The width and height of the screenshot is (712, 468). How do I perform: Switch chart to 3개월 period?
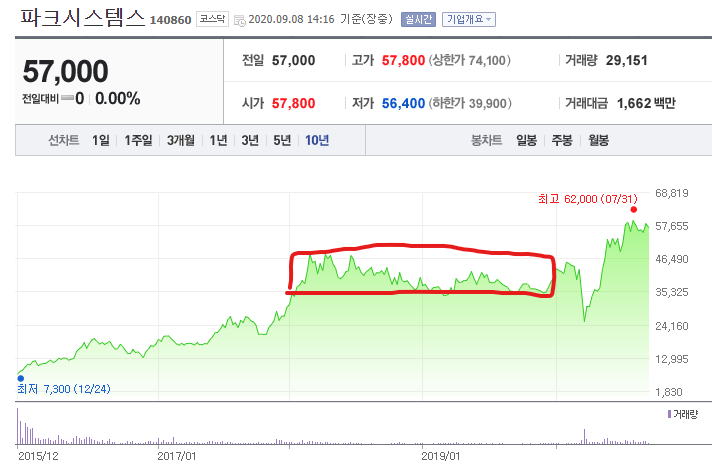pos(181,140)
